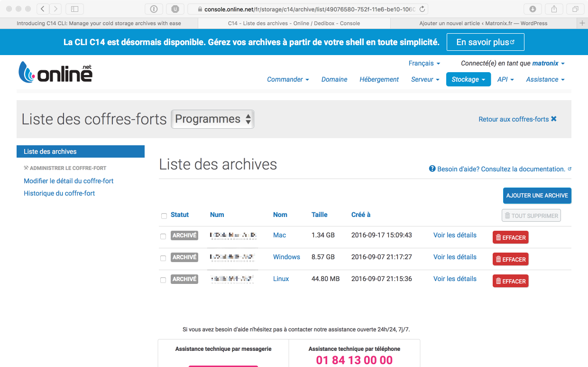This screenshot has width=588, height=367.
Task: Expand the API menu
Action: [505, 79]
